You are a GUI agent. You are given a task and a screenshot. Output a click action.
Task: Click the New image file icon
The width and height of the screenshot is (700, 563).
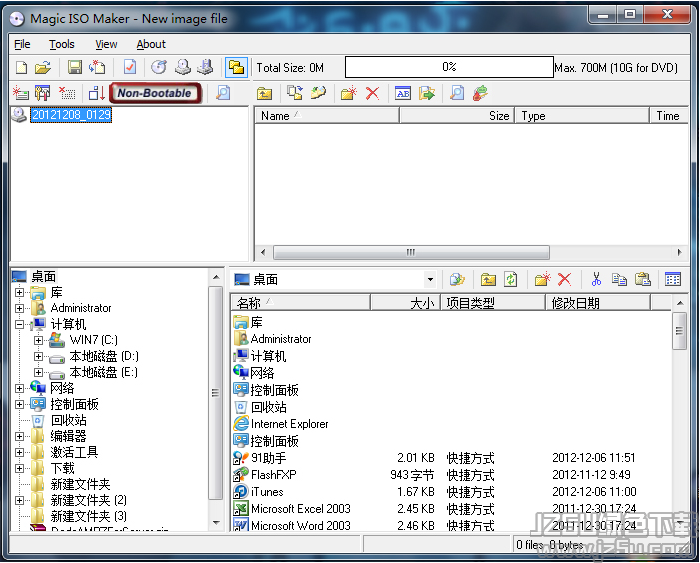click(21, 67)
